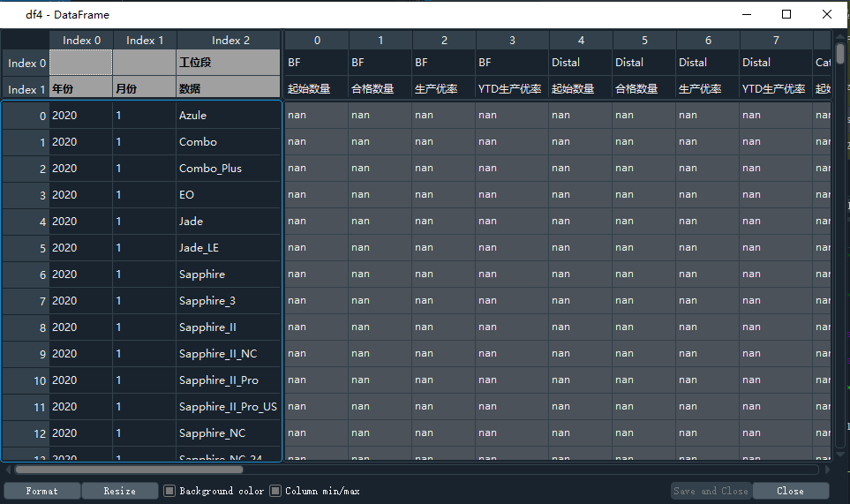Click the 月份 header cell
The width and height of the screenshot is (850, 504).
144,88
